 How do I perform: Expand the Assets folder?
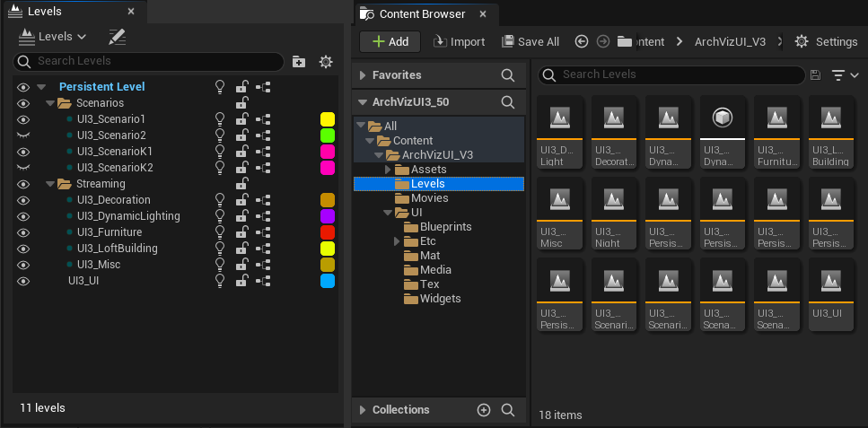[388, 170]
